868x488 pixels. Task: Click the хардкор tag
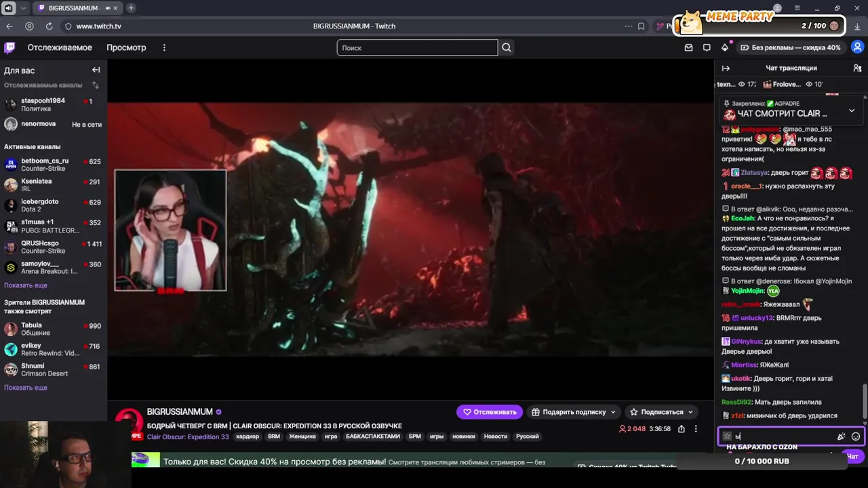(248, 436)
